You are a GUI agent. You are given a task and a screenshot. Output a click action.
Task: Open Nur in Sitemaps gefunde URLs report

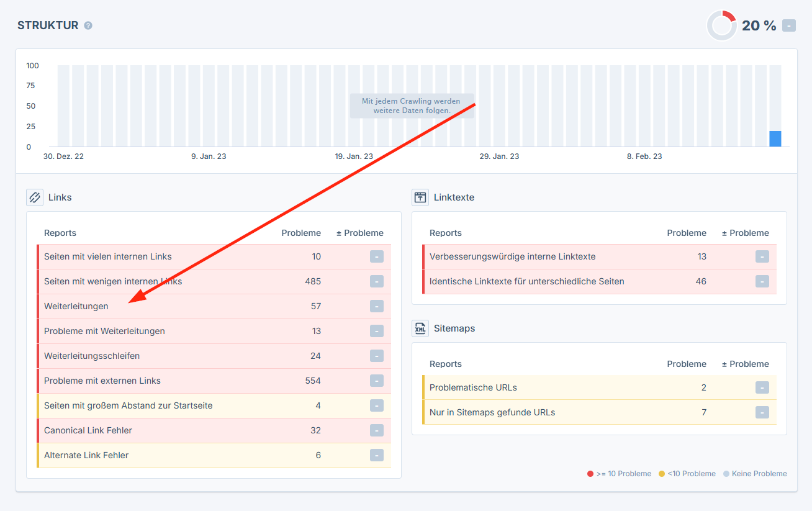point(492,412)
